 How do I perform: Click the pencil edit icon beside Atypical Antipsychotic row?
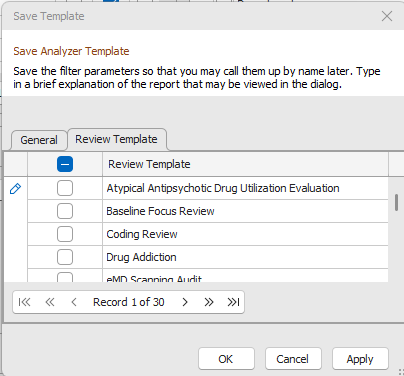pos(15,189)
